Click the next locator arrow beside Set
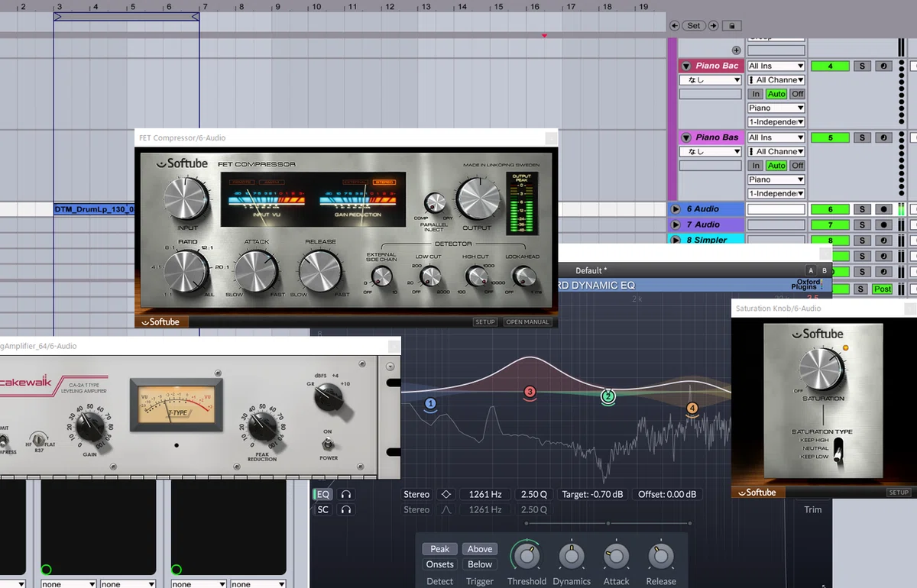The width and height of the screenshot is (917, 588). [713, 25]
